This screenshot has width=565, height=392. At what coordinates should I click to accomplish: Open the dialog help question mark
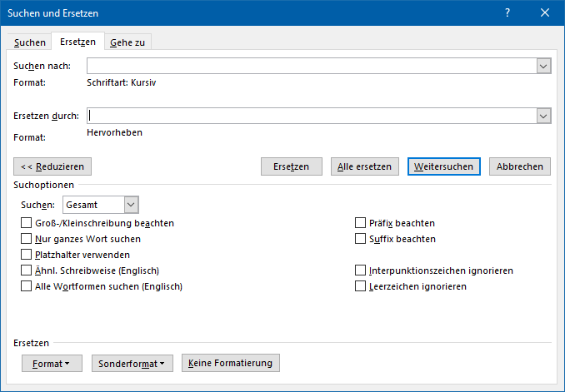coord(507,13)
